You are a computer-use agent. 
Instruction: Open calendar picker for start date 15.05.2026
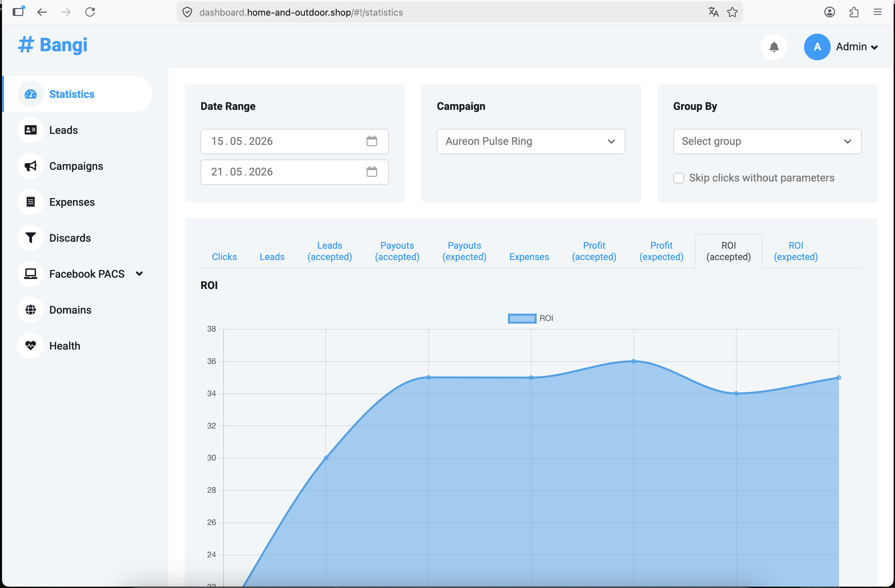point(372,141)
